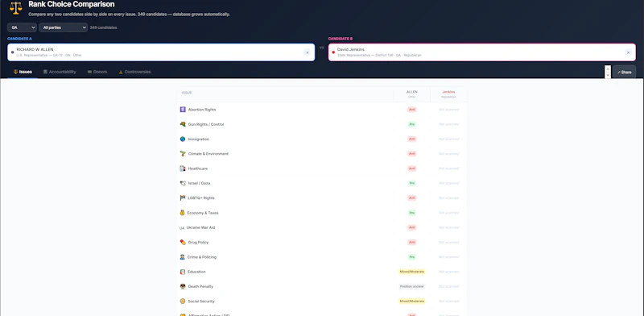Click the Economy & Taxes money bag icon
The width and height of the screenshot is (644, 316).
click(183, 213)
